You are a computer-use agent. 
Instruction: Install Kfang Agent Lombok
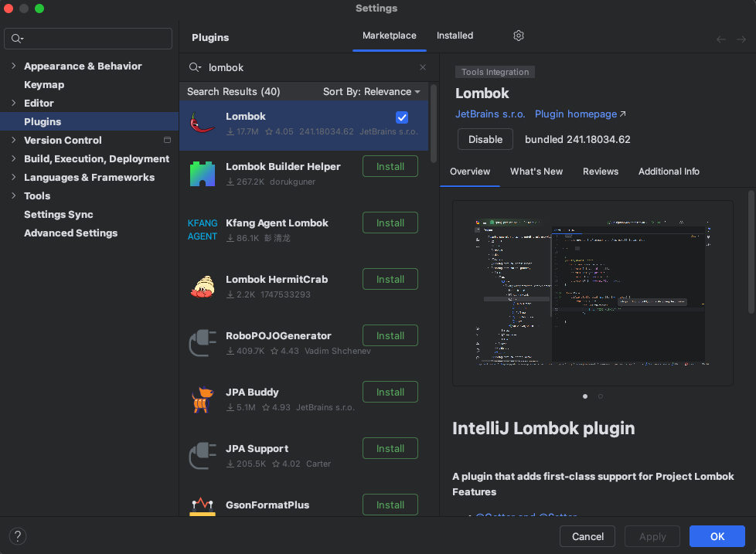click(x=390, y=223)
